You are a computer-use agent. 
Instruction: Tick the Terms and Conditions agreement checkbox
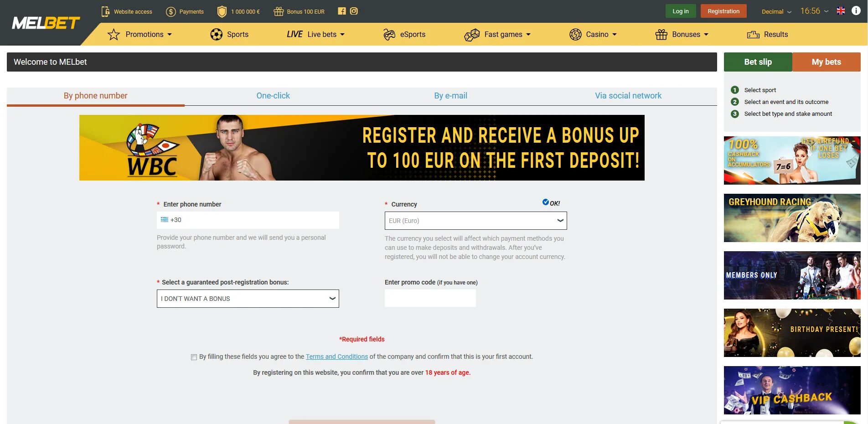coord(194,357)
